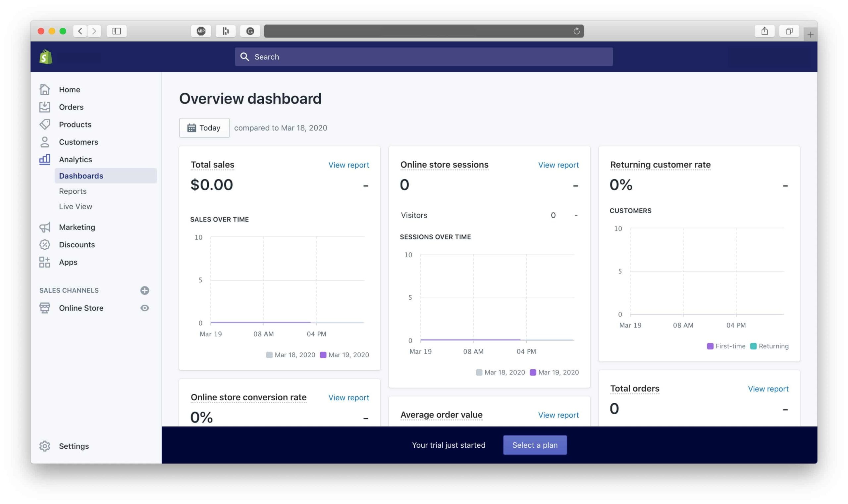Toggle the Safari sidebar button
Image resolution: width=848 pixels, height=504 pixels.
coord(117,31)
